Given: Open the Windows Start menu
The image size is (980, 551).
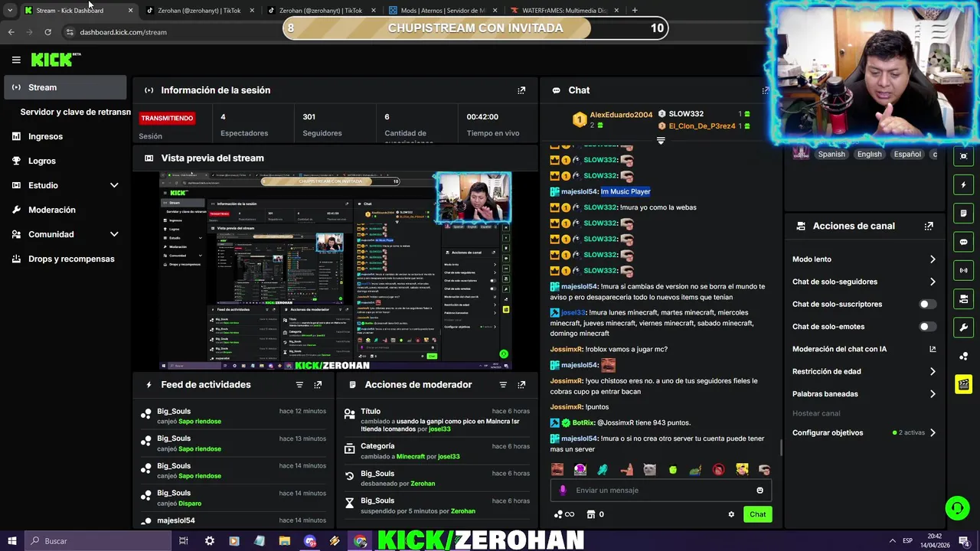Looking at the screenshot, I should tap(11, 541).
